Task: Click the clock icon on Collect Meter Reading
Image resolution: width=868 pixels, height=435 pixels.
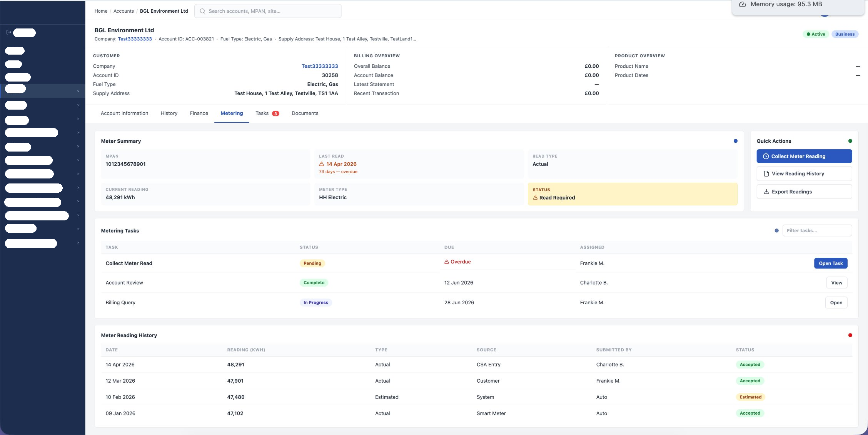Action: click(x=766, y=156)
